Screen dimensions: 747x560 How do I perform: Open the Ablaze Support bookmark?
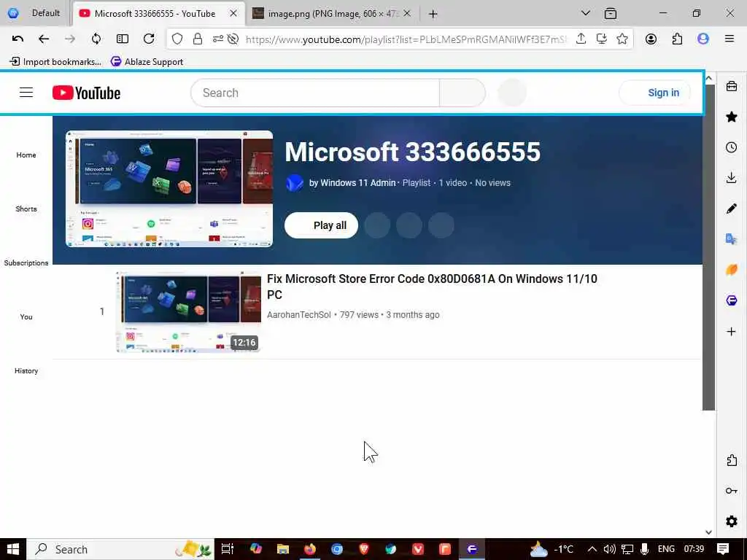click(147, 61)
